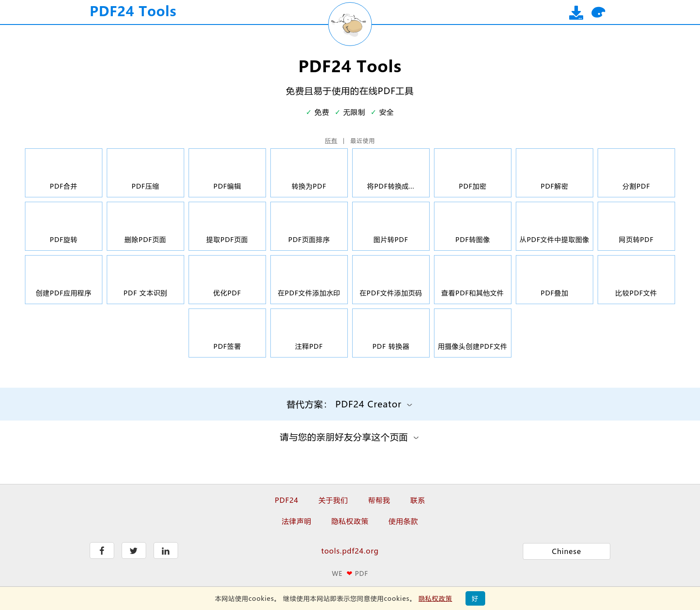Viewport: 700px width, 610px height.
Task: Open the PDF叠加 tool tile
Action: (554, 280)
